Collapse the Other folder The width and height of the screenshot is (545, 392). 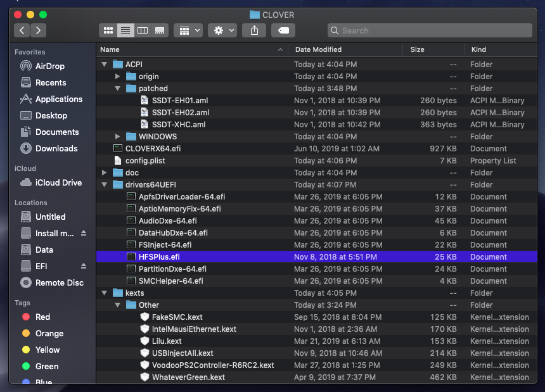[x=117, y=305]
